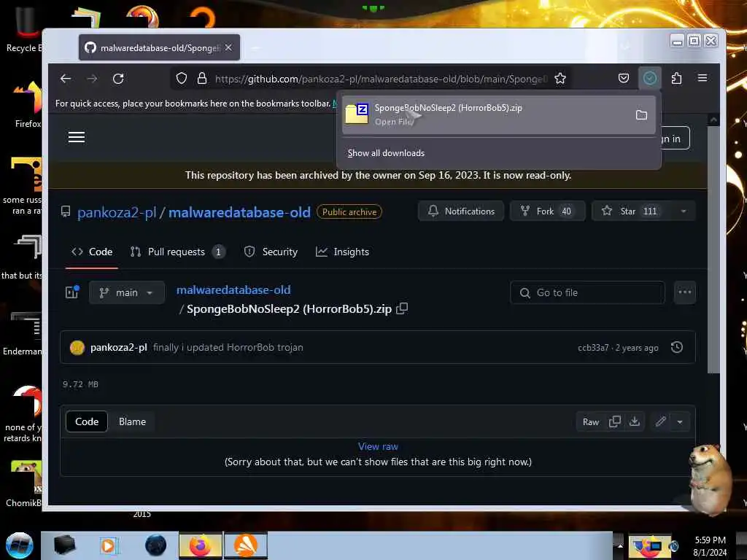Download raw file icon
The width and height of the screenshot is (747, 560).
[635, 422]
